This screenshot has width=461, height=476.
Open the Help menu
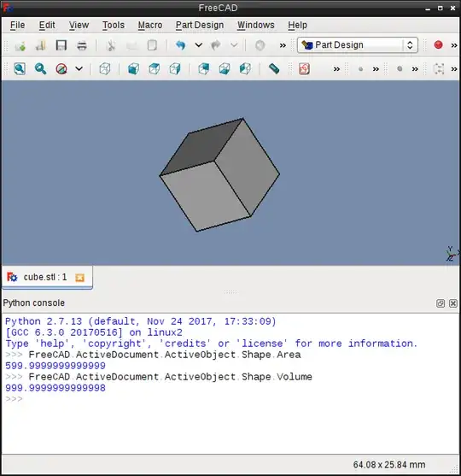point(298,25)
